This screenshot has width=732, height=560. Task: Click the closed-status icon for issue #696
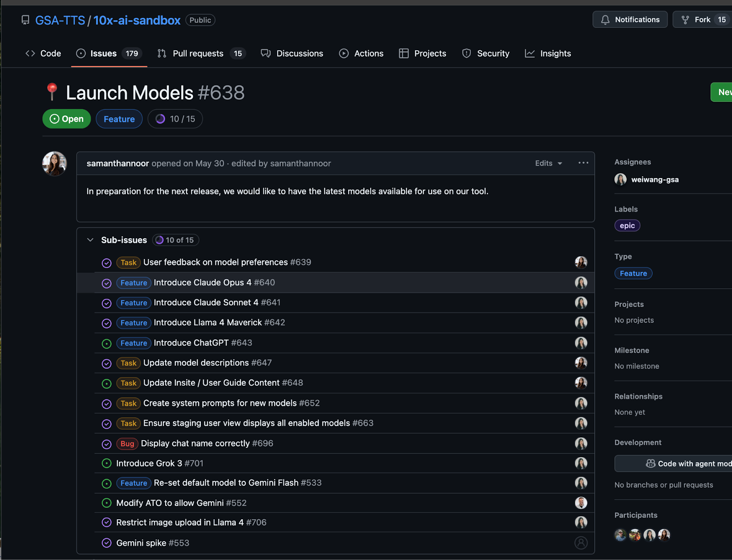[107, 444]
